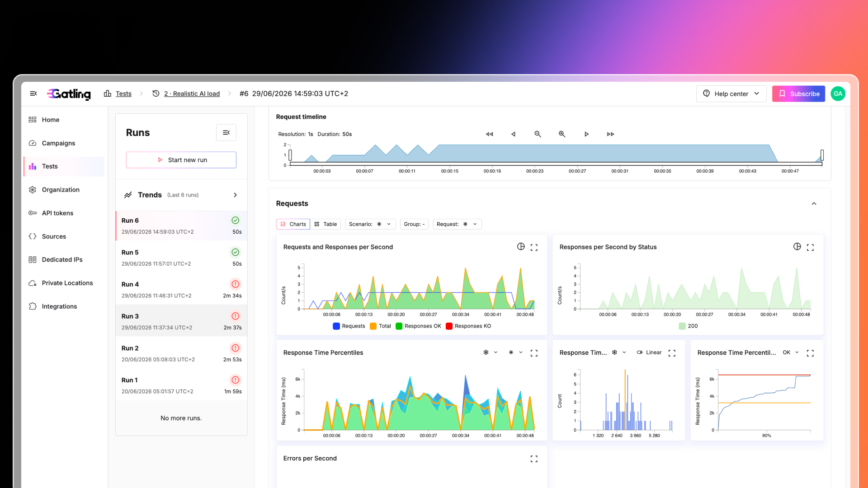Open Sources in the sidebar
The image size is (868, 488).
(64, 236)
